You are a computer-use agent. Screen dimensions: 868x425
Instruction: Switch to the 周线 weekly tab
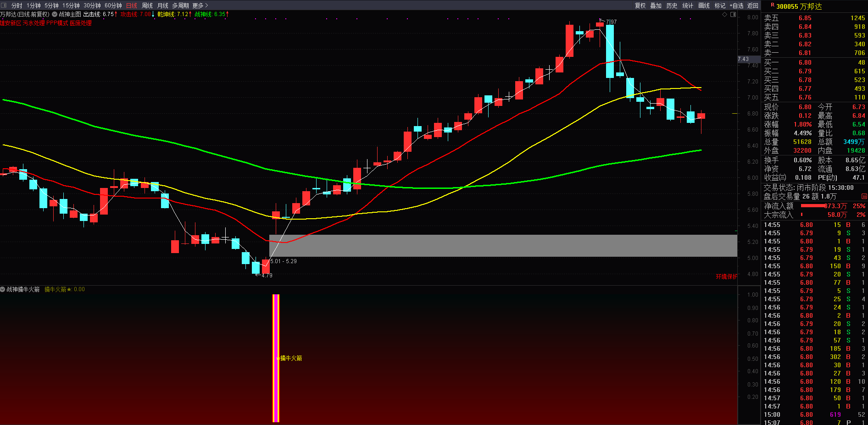click(x=147, y=6)
